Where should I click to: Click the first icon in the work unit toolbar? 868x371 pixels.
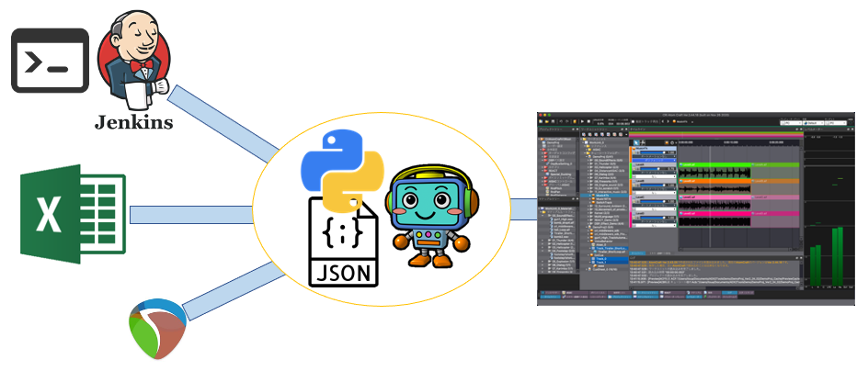[584, 134]
